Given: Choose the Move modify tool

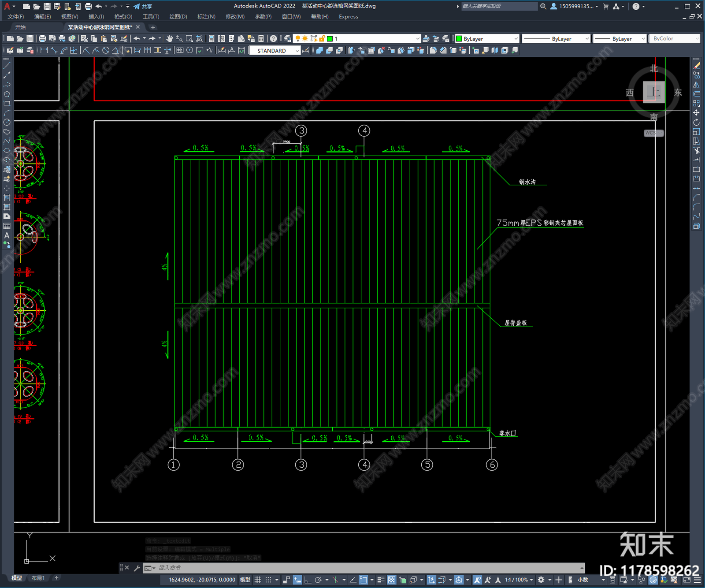Looking at the screenshot, I should (x=696, y=113).
